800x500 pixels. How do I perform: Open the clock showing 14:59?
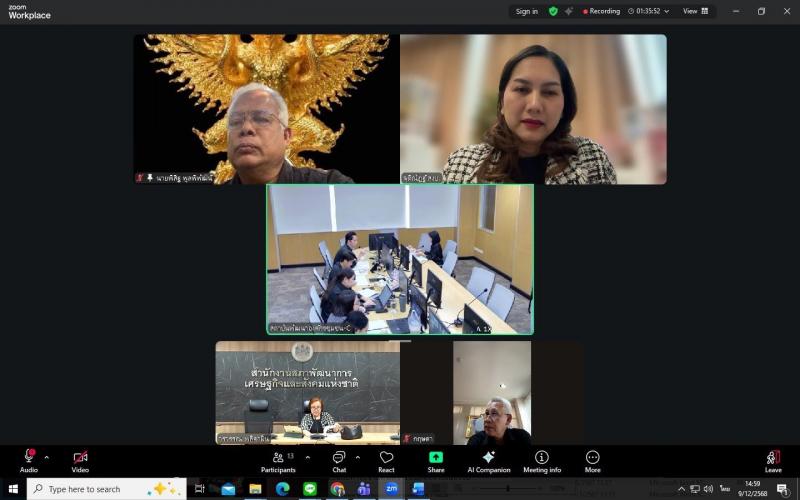coord(753,489)
